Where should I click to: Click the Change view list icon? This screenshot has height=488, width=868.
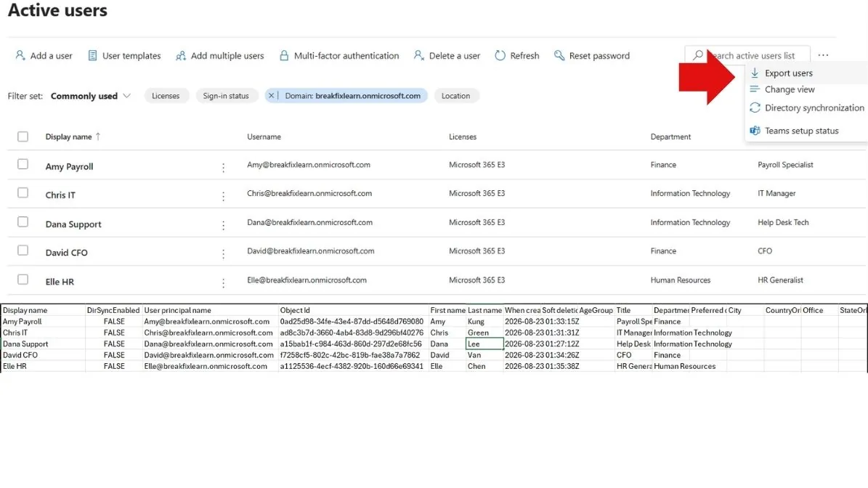(x=755, y=89)
